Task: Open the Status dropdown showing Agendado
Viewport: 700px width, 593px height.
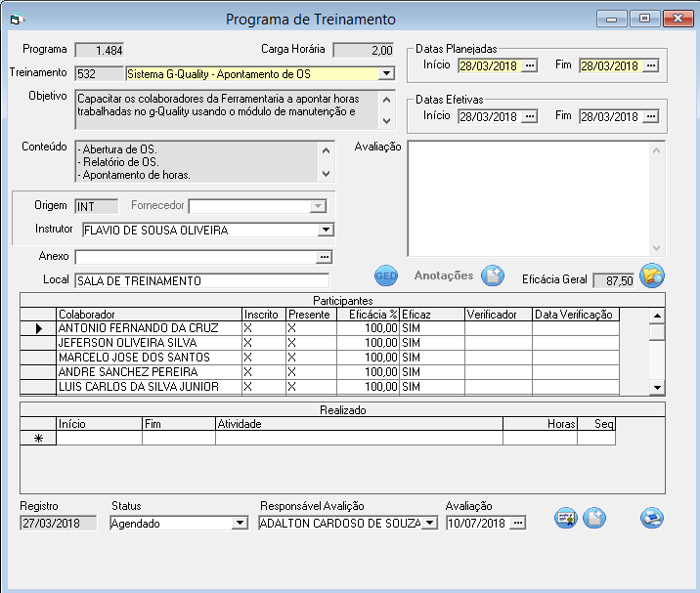Action: coord(240,523)
